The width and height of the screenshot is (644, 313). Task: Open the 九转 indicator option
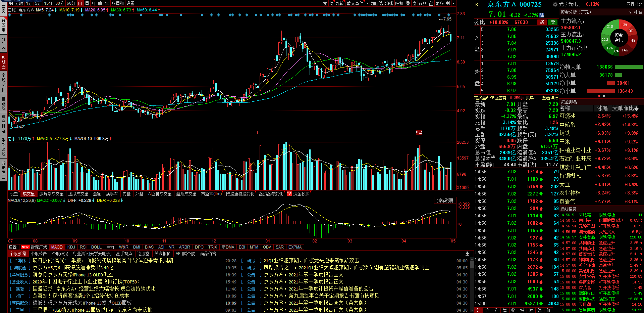[x=339, y=3]
